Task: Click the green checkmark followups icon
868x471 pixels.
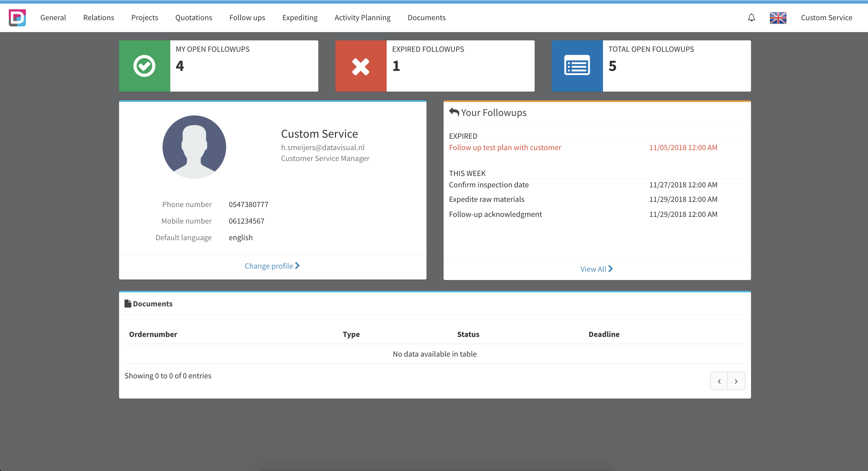Action: 144,66
